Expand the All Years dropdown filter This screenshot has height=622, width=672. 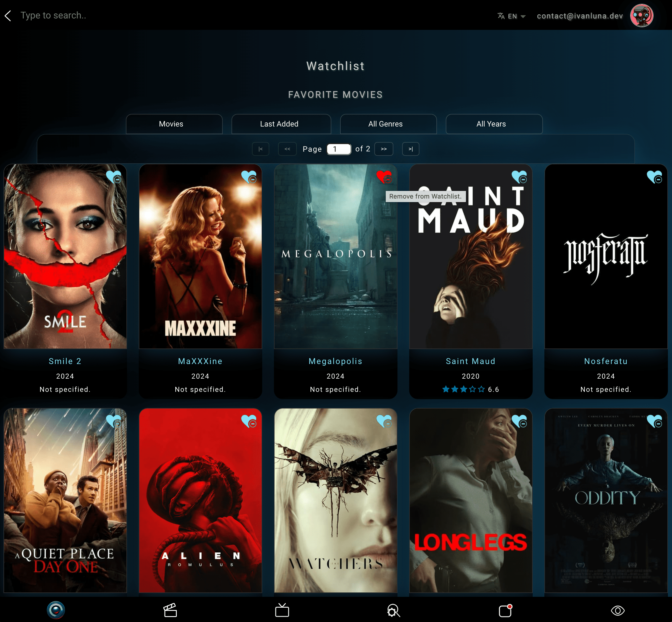(491, 124)
